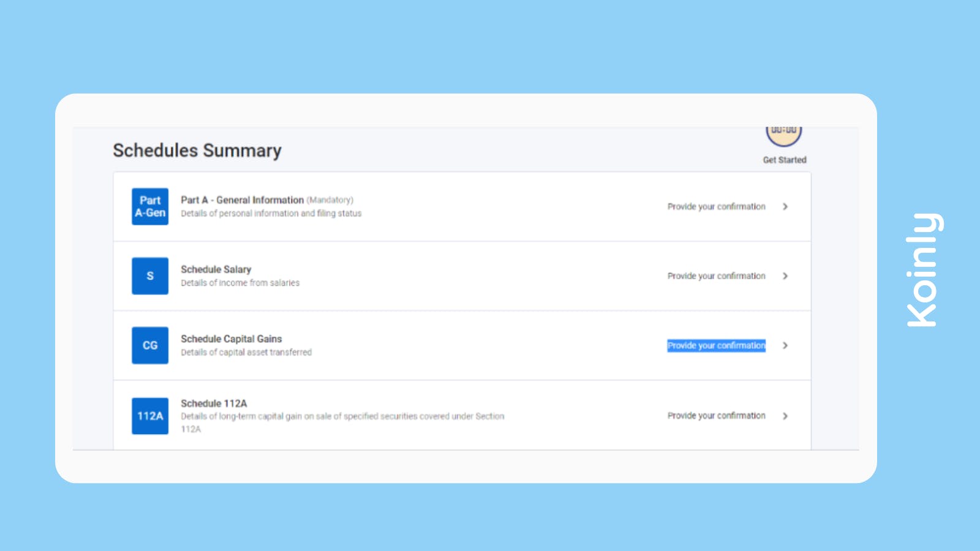Open the Schedule Capital Gains entry
Screen dimensions: 980x551
pos(231,339)
